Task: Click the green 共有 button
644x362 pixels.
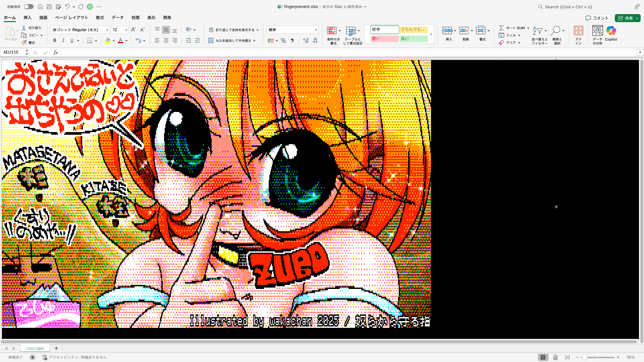Action: coord(628,18)
